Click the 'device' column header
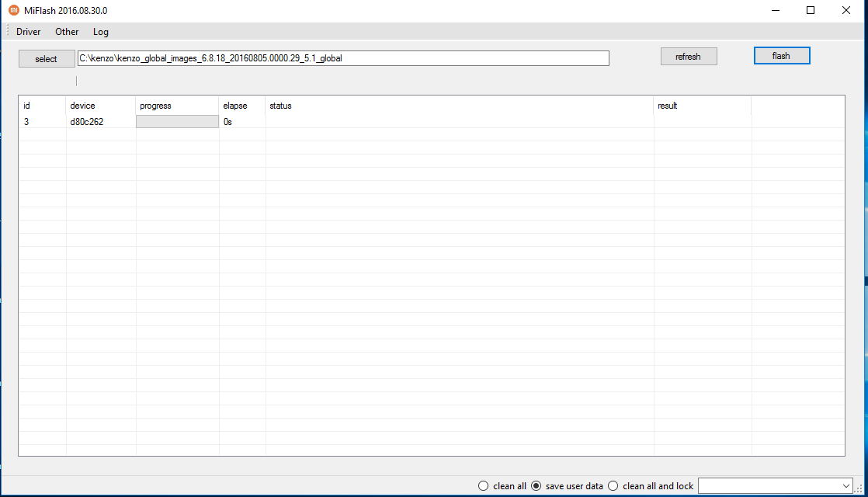 101,106
